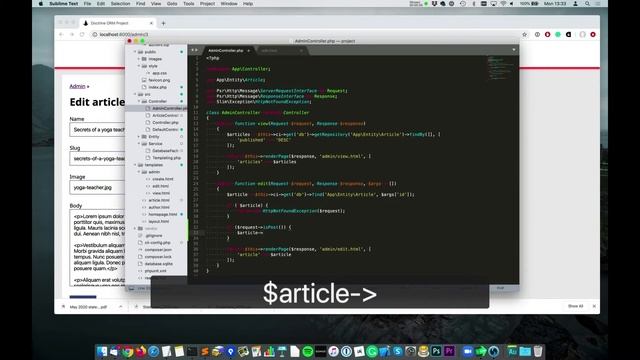This screenshot has width=640, height=360.
Task: Click the Admin breadcrumb link in browser
Action: point(77,86)
